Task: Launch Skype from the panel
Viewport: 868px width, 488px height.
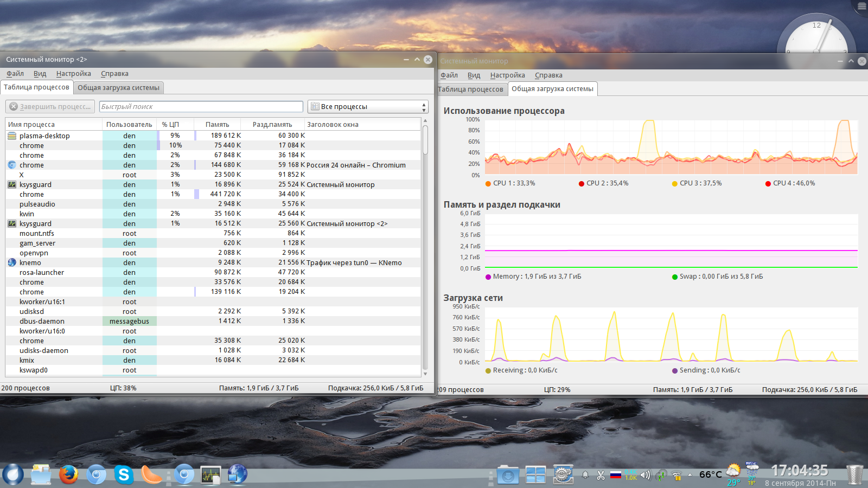Action: (x=124, y=475)
